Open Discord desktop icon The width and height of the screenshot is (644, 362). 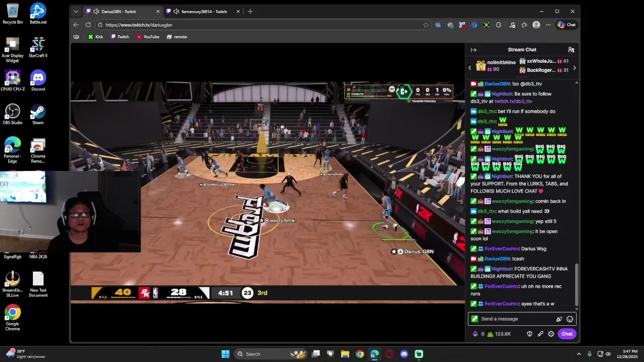pos(38,80)
